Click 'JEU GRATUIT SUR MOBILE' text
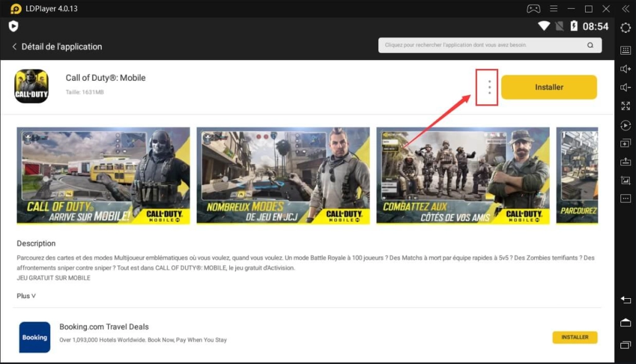The width and height of the screenshot is (636, 364). (x=53, y=278)
